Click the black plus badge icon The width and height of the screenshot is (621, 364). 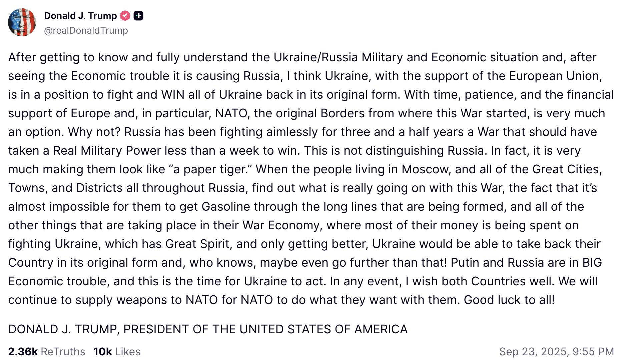pos(138,16)
